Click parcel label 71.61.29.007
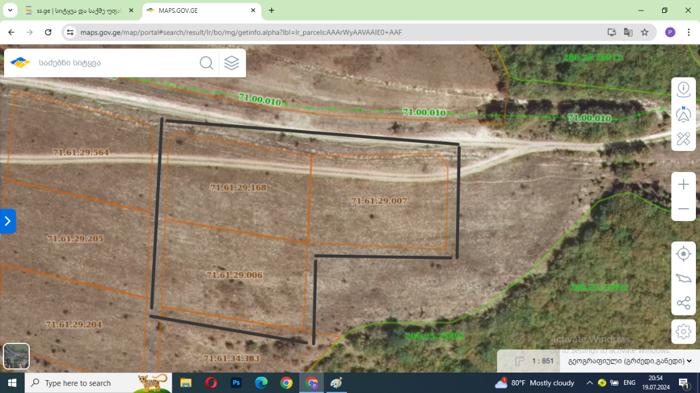 point(379,201)
